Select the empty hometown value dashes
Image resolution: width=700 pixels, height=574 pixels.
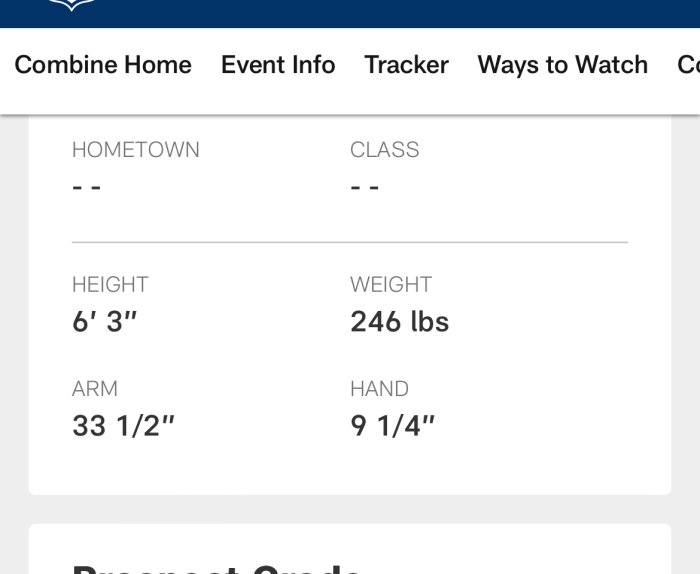[x=87, y=187]
